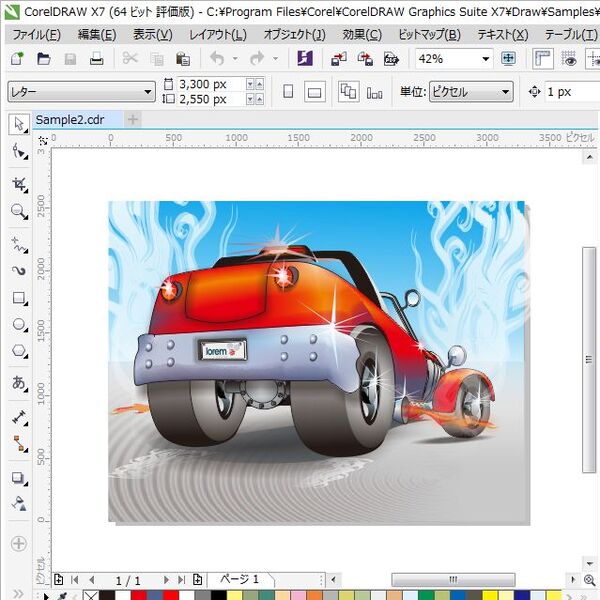The height and width of the screenshot is (600, 600).
Task: Toggle portrait page orientation
Action: pos(288,92)
